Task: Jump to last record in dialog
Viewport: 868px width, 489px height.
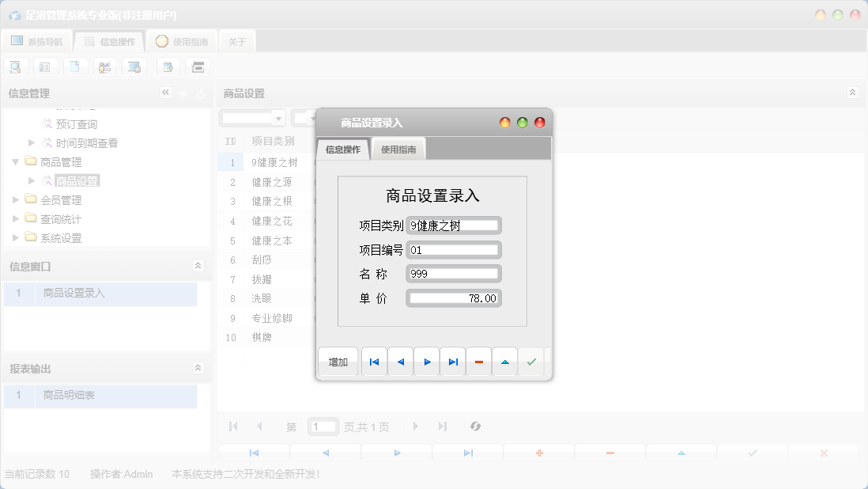Action: (453, 362)
